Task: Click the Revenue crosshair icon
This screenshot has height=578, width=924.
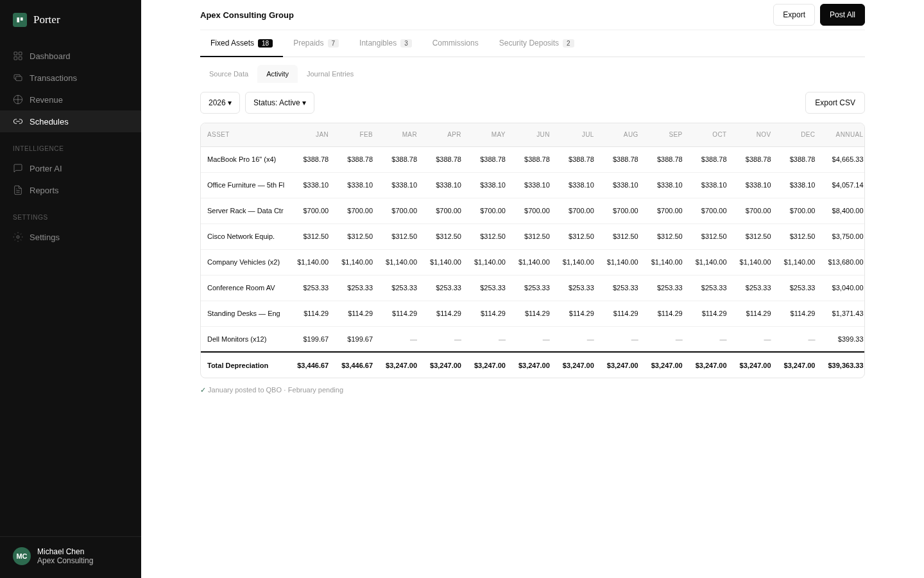Action: click(18, 100)
